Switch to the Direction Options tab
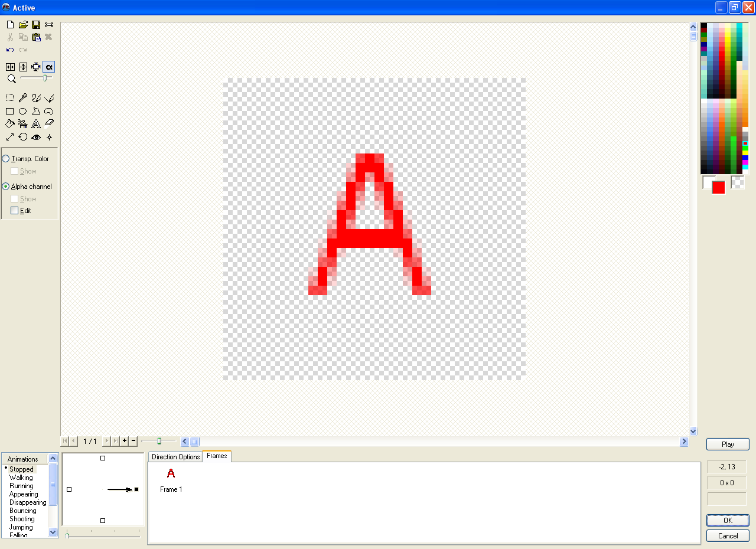Viewport: 756px width, 549px height. [x=175, y=457]
